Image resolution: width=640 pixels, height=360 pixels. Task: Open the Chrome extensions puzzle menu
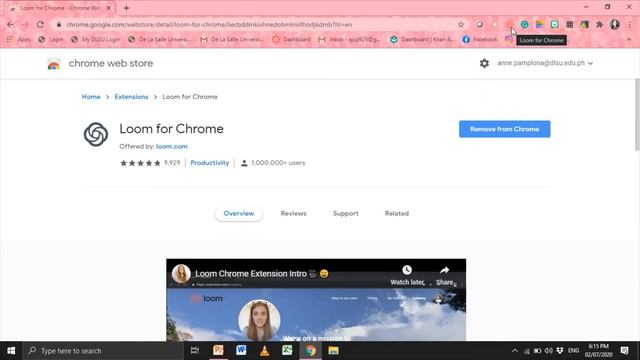[x=599, y=24]
